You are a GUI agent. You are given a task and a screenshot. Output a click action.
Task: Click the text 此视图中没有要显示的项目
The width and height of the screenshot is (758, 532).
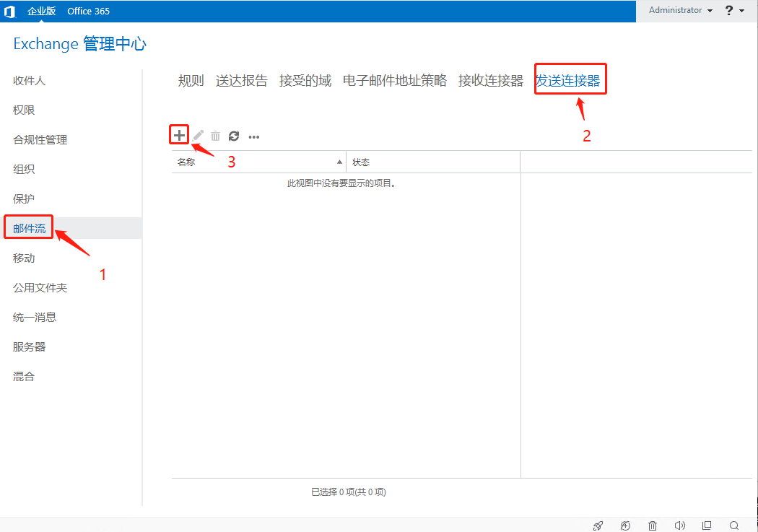click(341, 183)
